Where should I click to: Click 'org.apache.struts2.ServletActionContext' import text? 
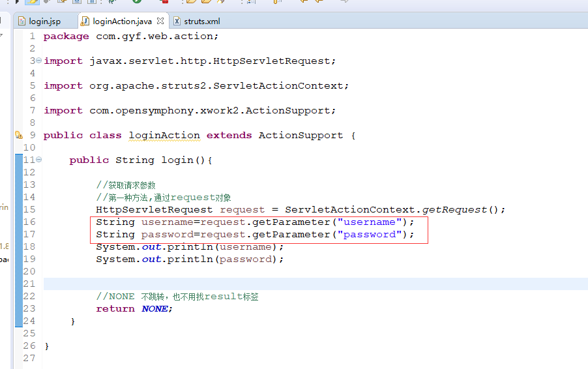pos(216,86)
